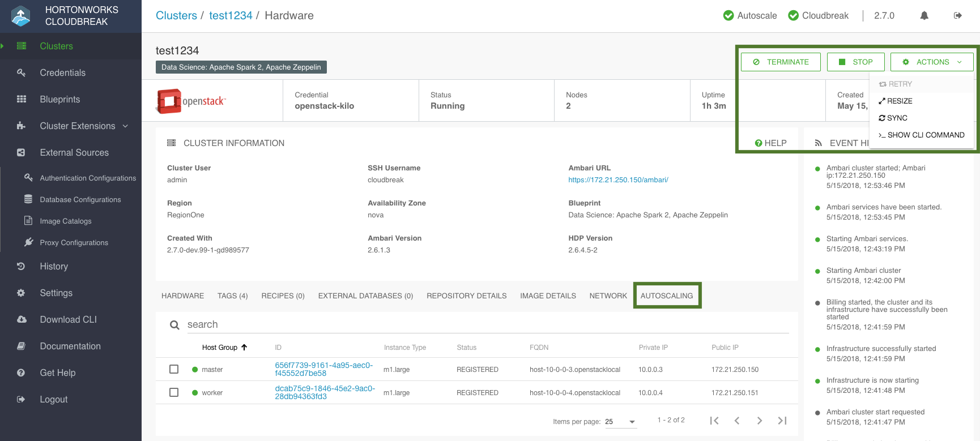Click the Blueprints grid icon

22,99
